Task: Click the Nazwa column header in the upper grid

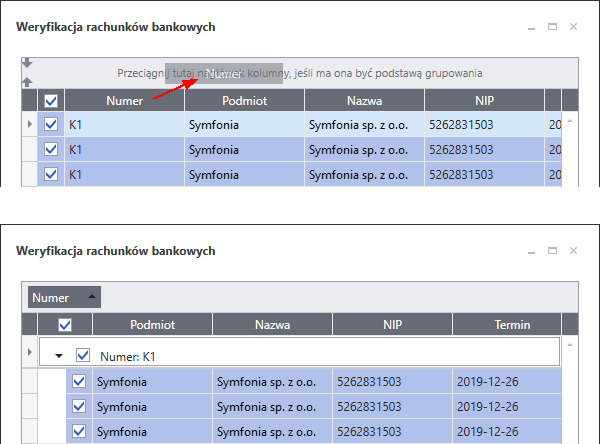Action: point(364,100)
